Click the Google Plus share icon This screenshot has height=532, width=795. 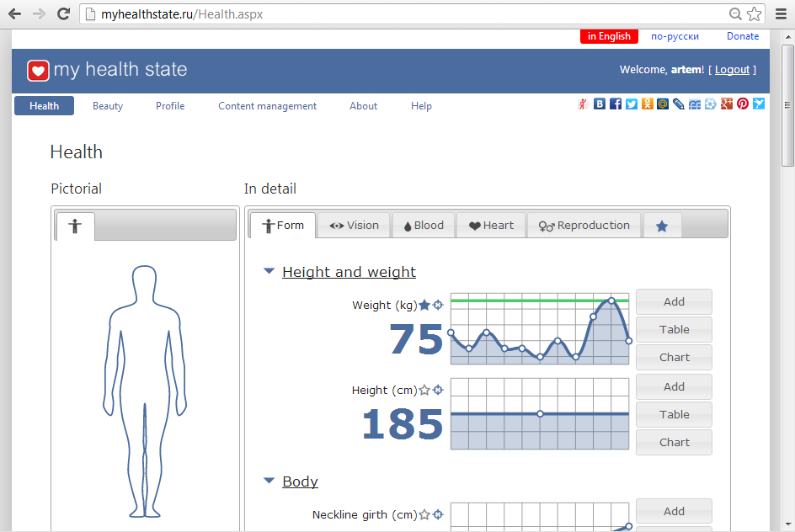[727, 104]
